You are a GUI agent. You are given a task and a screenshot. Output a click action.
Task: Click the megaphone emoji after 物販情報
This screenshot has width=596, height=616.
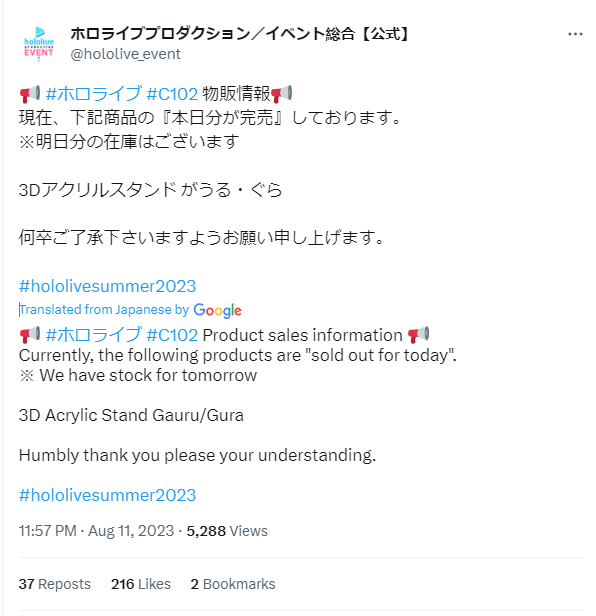281,94
